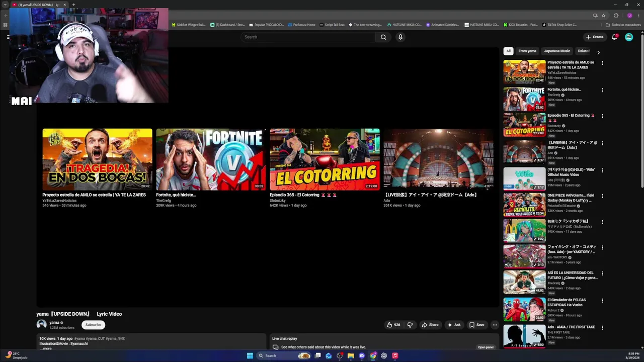Open the yama channel name link

[x=54, y=322]
